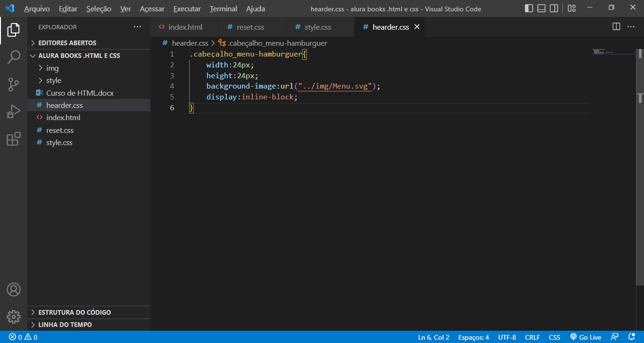Switch to the index.html tab
This screenshot has width=644, height=343.
184,27
